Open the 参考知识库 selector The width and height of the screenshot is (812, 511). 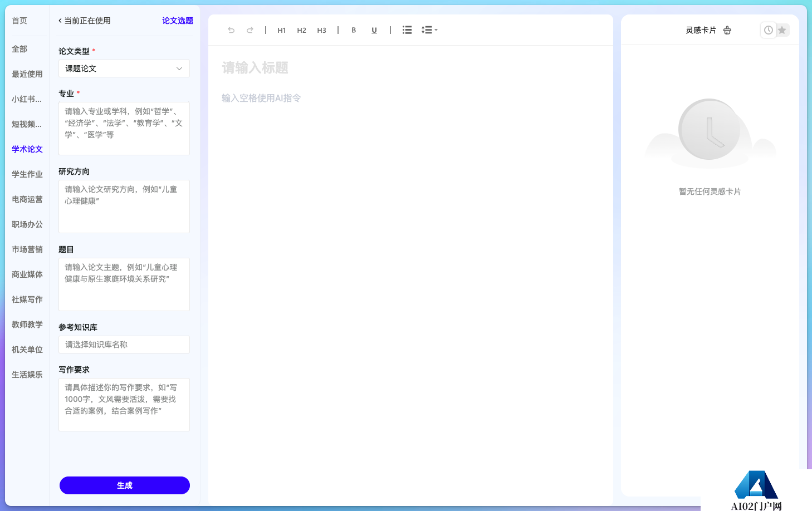coord(124,345)
